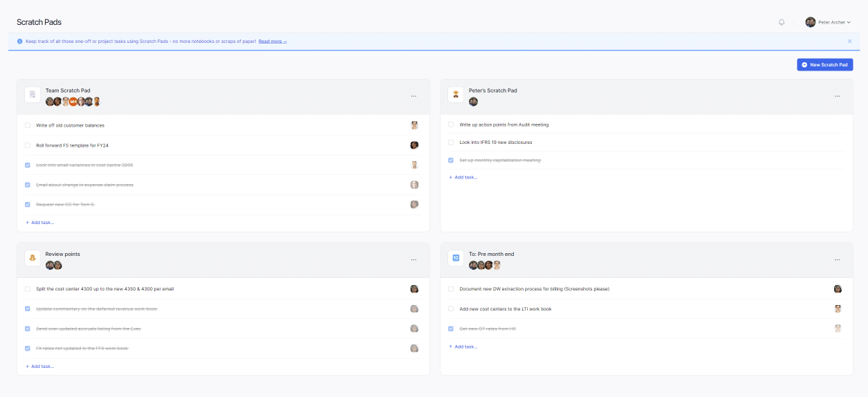Screen dimensions: 868x397
Task: Check off Write off old customer balances
Action: click(x=28, y=125)
